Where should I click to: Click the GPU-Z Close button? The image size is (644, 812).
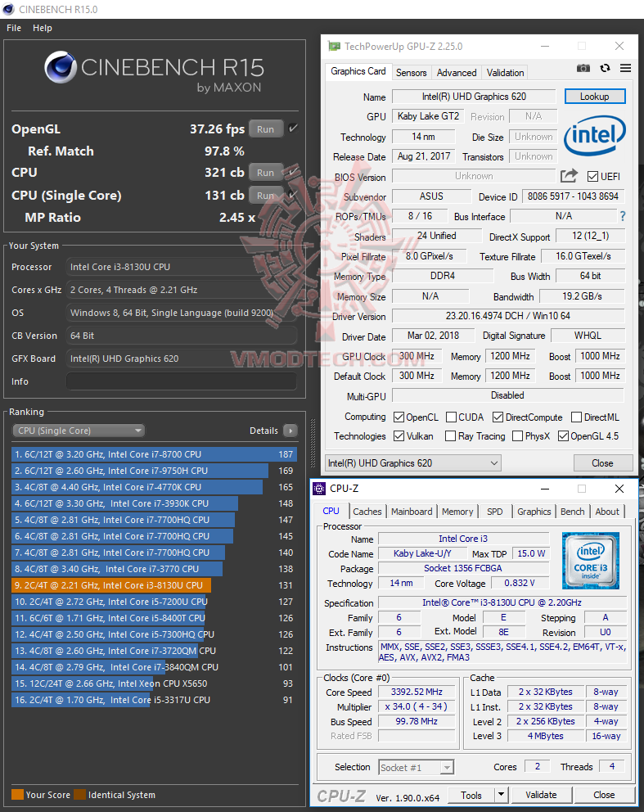click(x=602, y=463)
